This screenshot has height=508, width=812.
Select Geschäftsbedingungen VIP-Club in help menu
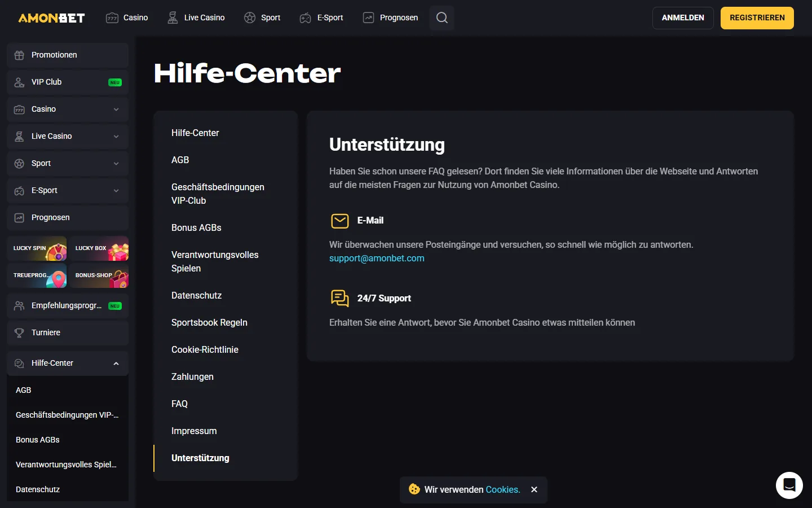click(218, 194)
